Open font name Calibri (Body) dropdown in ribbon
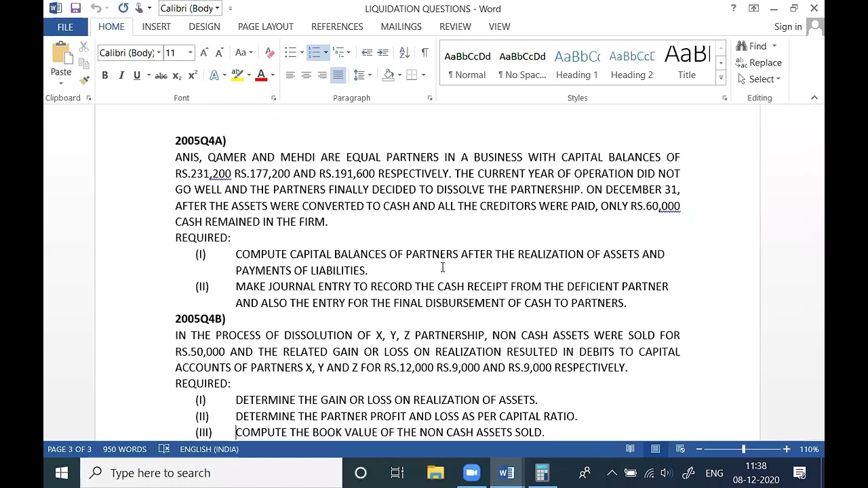Image resolution: width=868 pixels, height=488 pixels. (159, 53)
